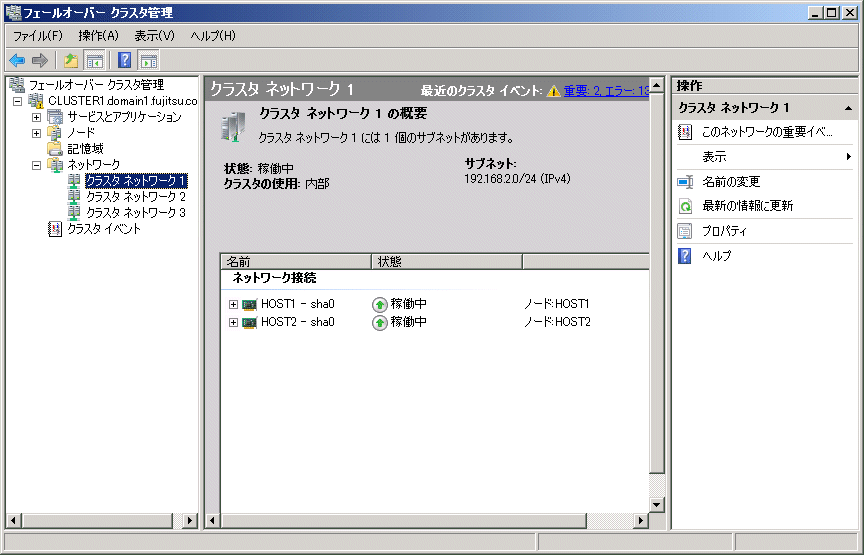Image resolution: width=864 pixels, height=555 pixels.
Task: Toggle the Action pane toolbar icon
Action: 148,60
